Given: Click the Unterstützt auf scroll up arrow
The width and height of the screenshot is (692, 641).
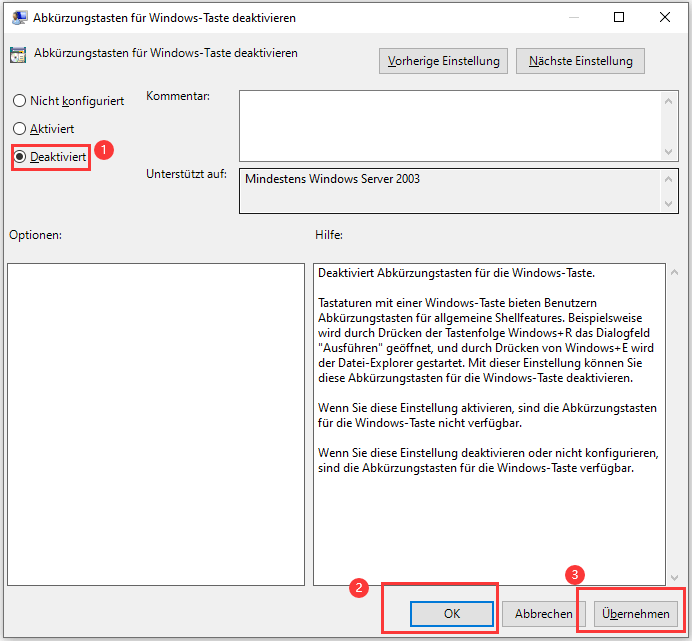Looking at the screenshot, I should pos(669,179).
